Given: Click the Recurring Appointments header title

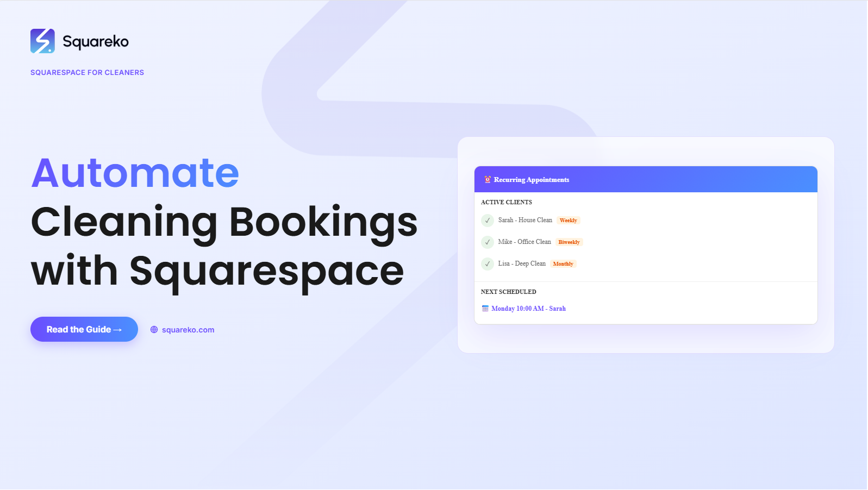Looking at the screenshot, I should coord(532,180).
